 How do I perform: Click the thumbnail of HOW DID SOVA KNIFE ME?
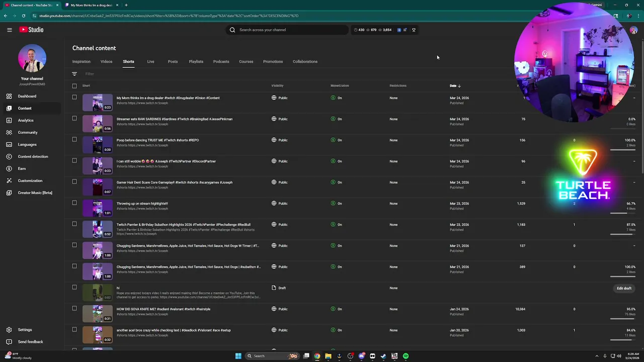click(x=98, y=314)
